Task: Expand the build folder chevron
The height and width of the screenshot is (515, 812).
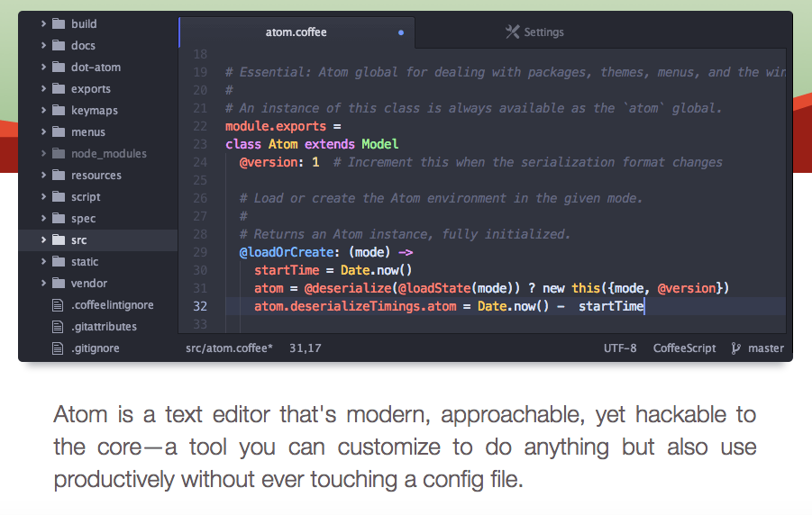Action: pos(43,23)
